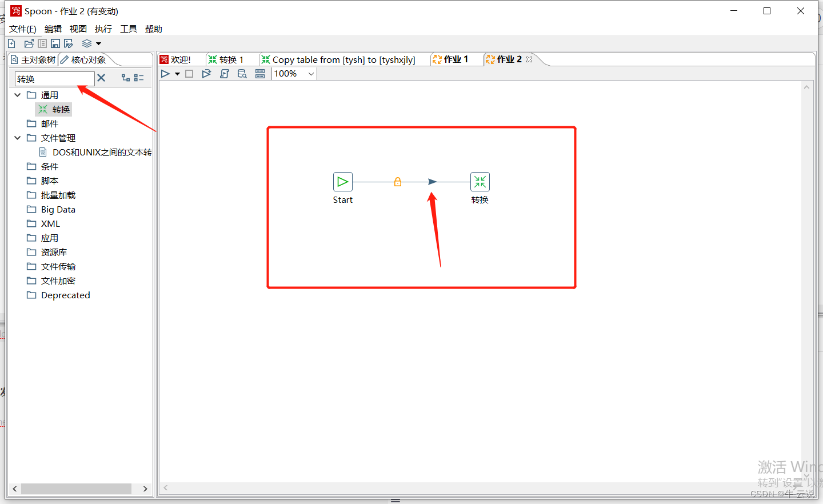Open the perspectives dropdown arrow
The image size is (823, 504).
coord(98,43)
